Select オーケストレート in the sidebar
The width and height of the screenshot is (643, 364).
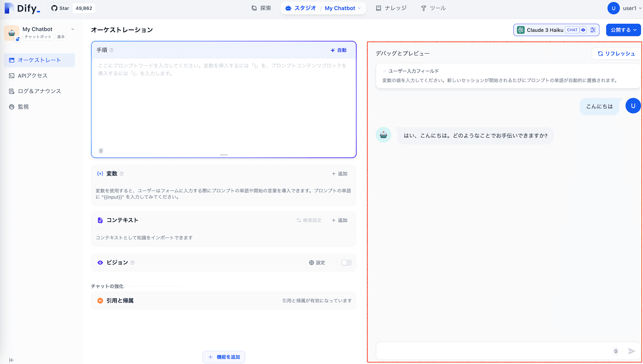pyautogui.click(x=39, y=60)
